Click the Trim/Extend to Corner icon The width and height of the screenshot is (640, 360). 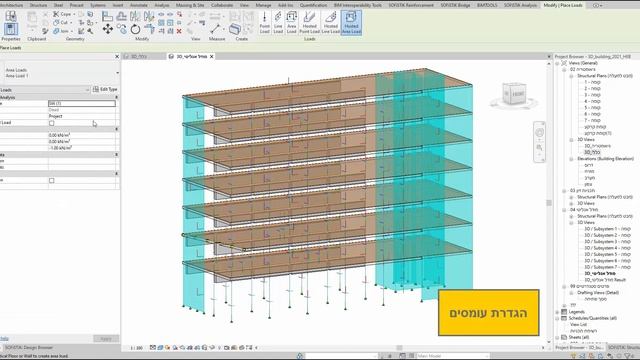click(149, 29)
